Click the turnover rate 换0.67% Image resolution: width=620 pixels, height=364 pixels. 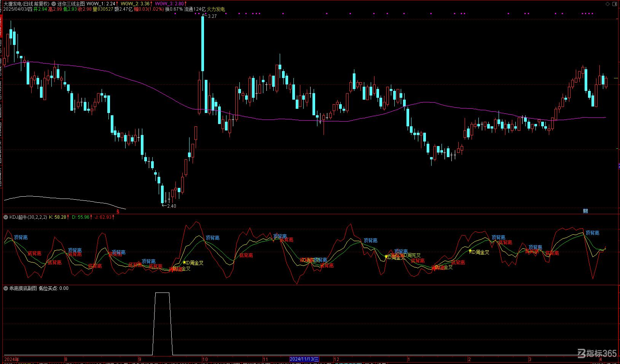click(174, 9)
